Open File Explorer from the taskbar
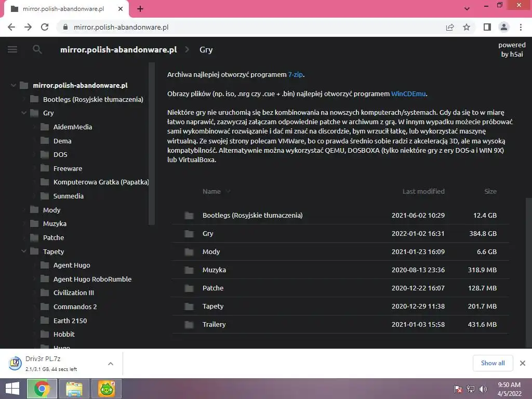This screenshot has height=399, width=532. (x=74, y=389)
